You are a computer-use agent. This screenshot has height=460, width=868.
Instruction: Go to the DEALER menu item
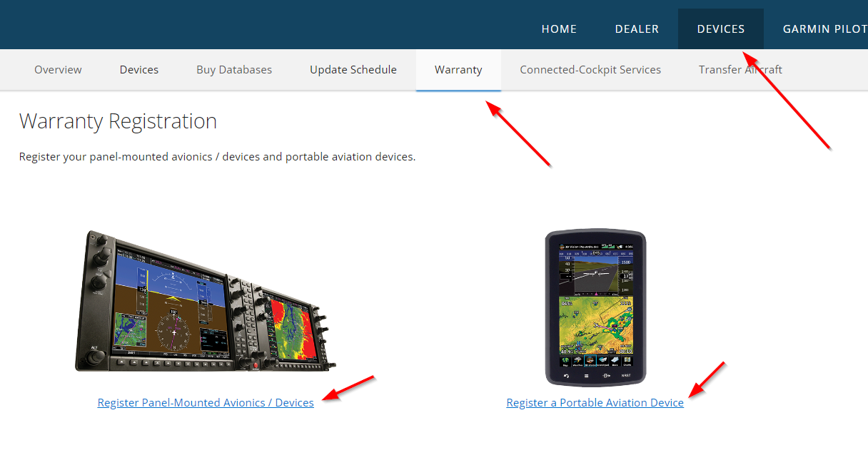coord(637,29)
